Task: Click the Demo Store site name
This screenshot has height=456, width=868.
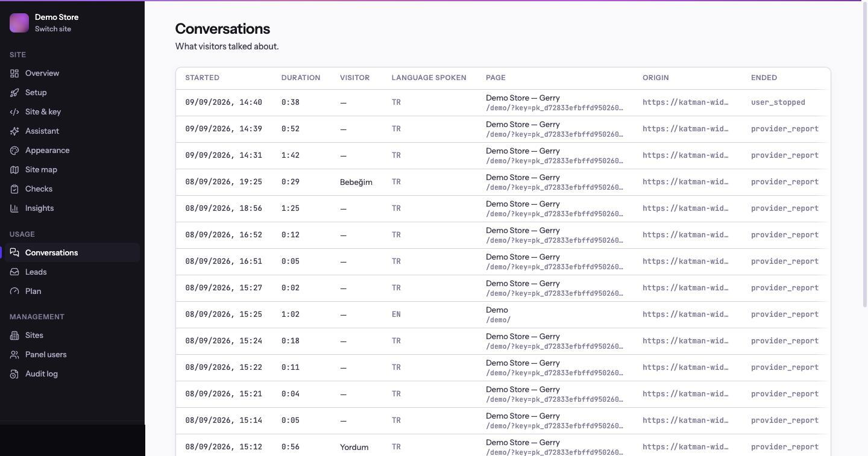Action: (x=57, y=17)
